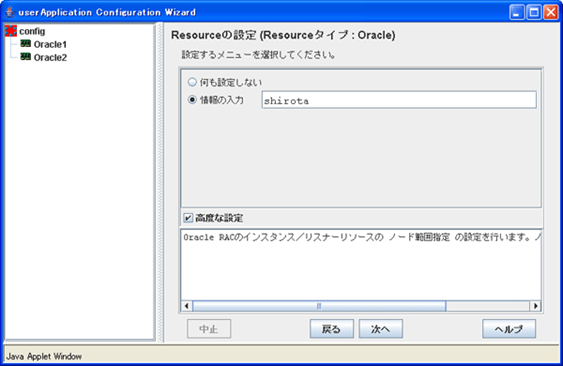Viewport: 563px width, 366px height.
Task: Click the left arrow of the horizontal scrollbar
Action: point(186,306)
